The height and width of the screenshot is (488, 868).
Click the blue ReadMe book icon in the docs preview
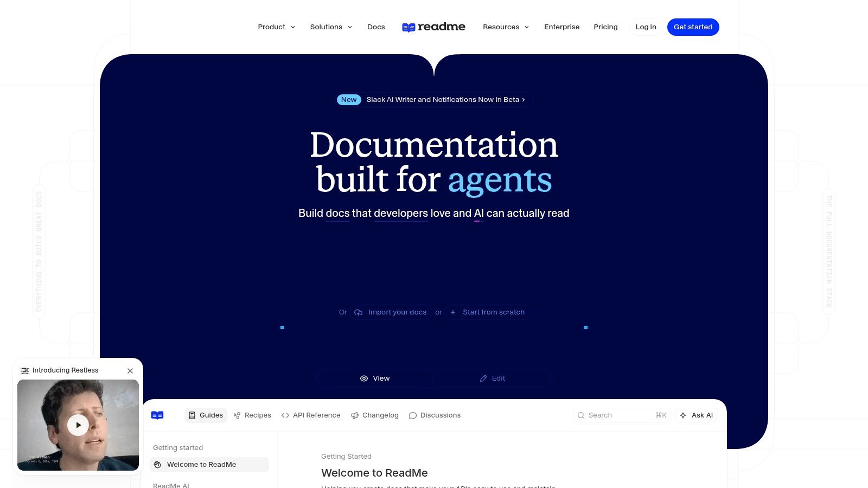coord(157,415)
